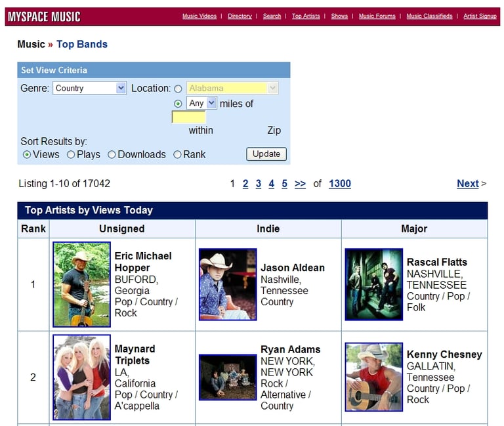This screenshot has width=504, height=426.
Task: Click the 'Listing 1-10 of 17042' text
Action: [x=64, y=184]
